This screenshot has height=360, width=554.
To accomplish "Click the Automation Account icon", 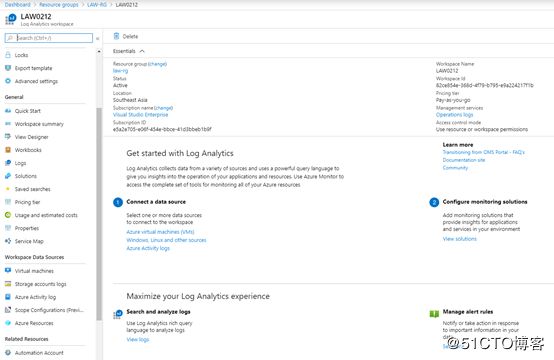I will tap(8, 353).
